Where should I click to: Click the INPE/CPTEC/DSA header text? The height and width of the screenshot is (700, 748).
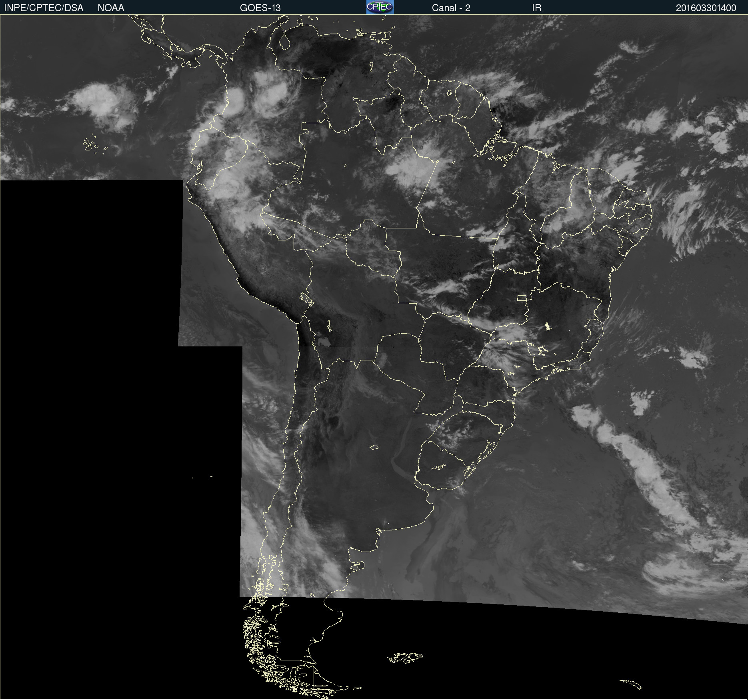point(44,8)
